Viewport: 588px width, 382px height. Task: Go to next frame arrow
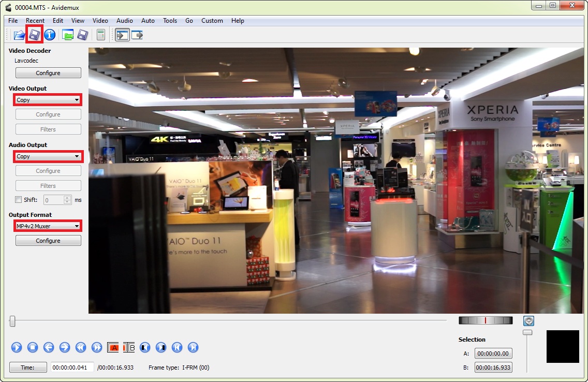65,347
